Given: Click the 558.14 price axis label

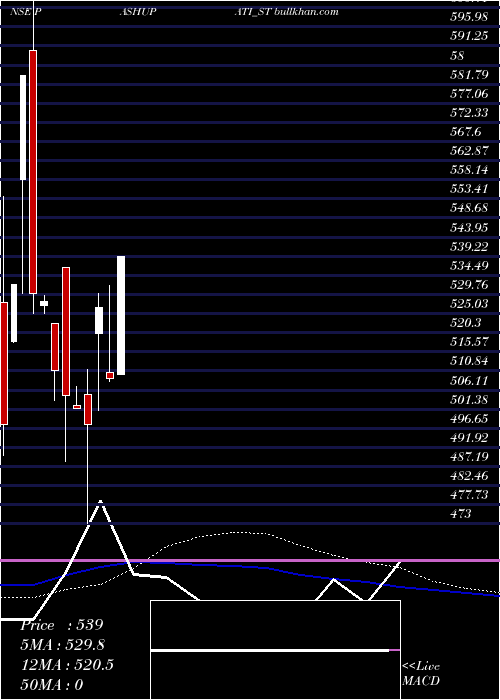Looking at the screenshot, I should 469,170.
